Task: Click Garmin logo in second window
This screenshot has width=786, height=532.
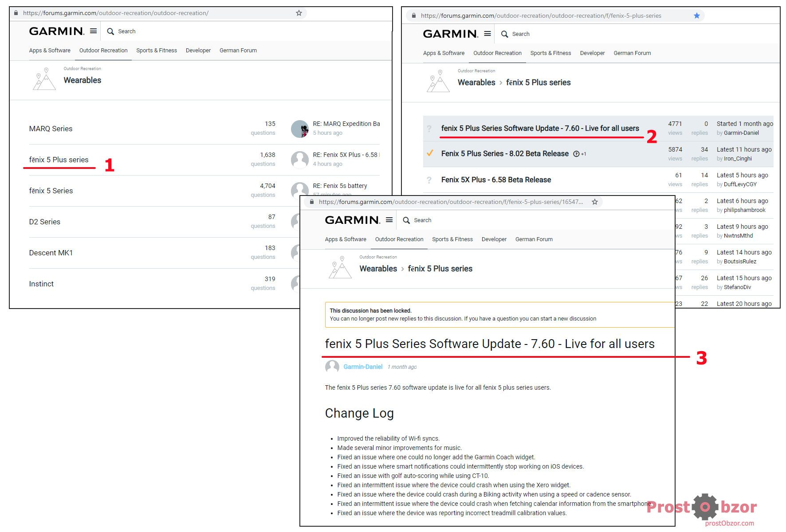Action: coord(450,34)
